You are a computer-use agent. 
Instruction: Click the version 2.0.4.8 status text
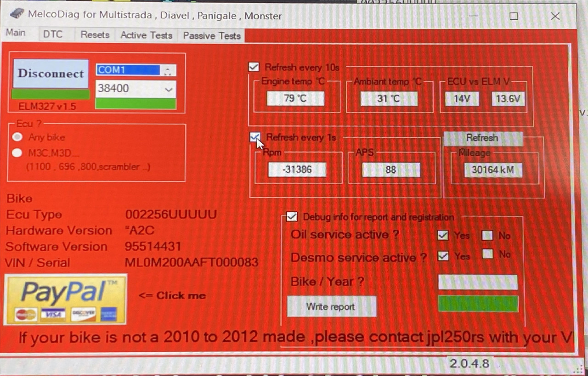(469, 364)
